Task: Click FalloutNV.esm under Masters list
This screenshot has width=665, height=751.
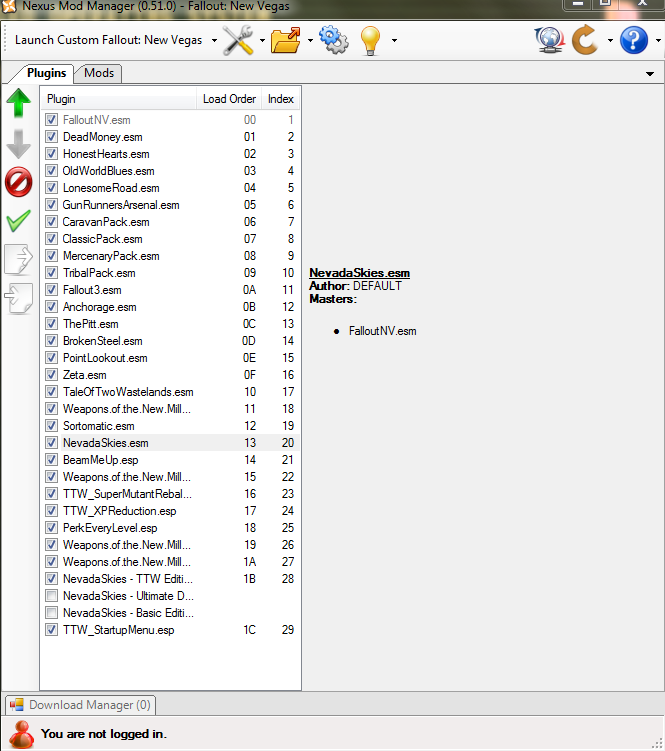Action: point(382,331)
